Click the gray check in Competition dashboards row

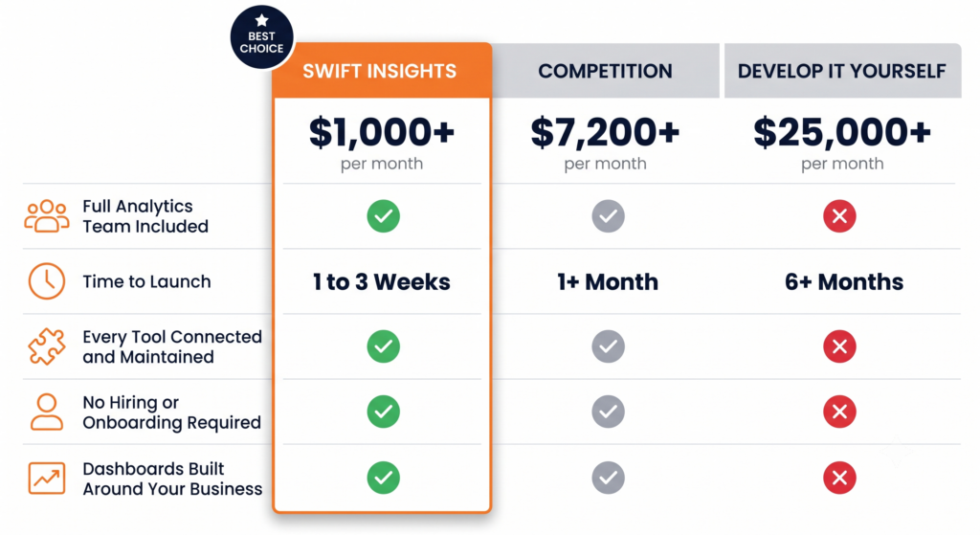pyautogui.click(x=608, y=479)
